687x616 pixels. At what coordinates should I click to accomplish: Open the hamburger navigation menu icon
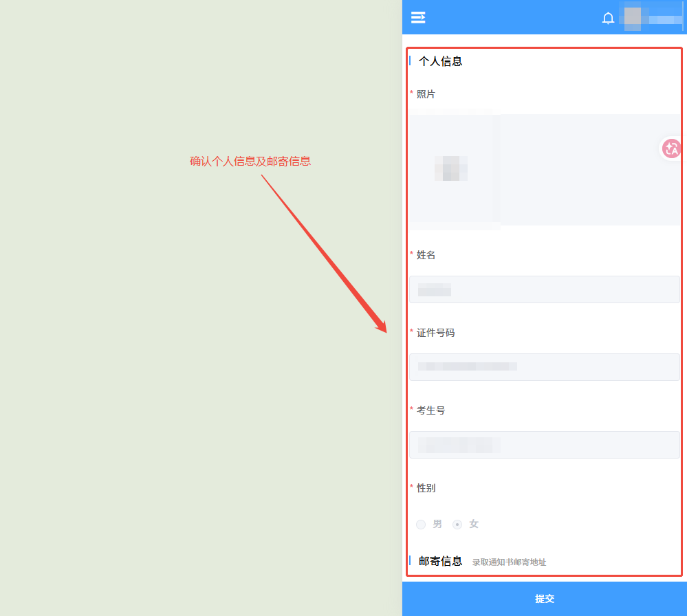pyautogui.click(x=418, y=18)
